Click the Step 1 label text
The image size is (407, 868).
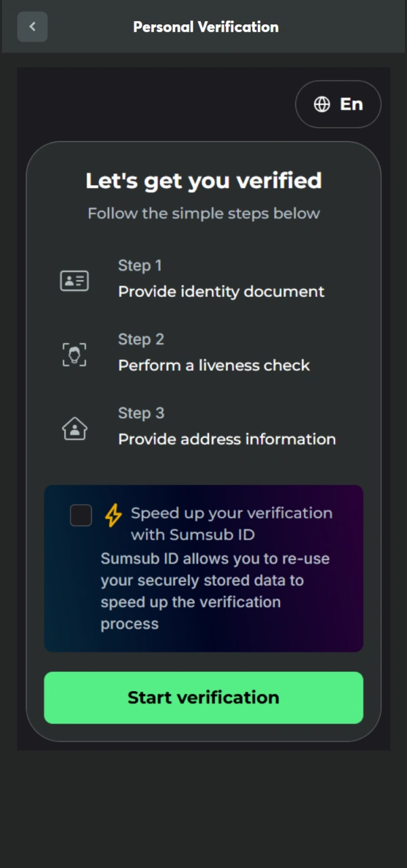(x=140, y=265)
